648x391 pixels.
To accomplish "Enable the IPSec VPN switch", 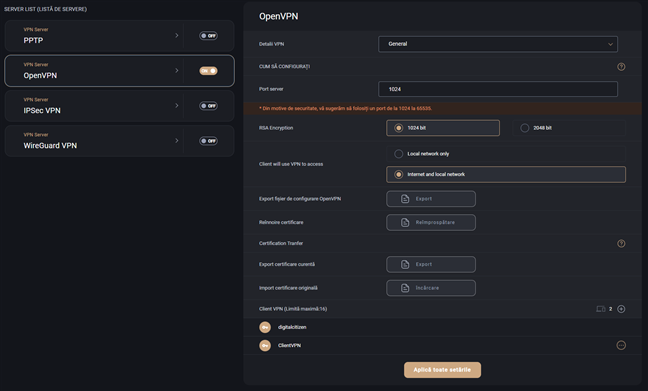I will (208, 106).
